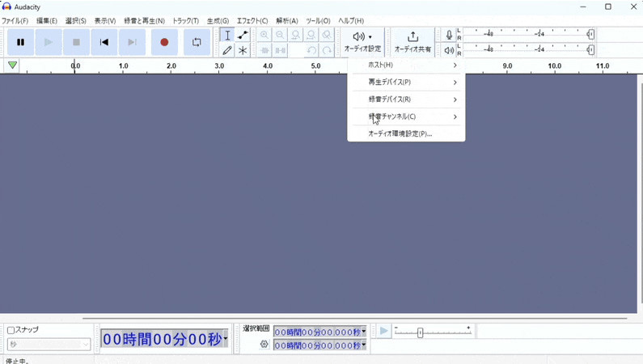Viewport: 643px width, 364px height.
Task: Click the microphone record meter icon
Action: click(x=449, y=35)
